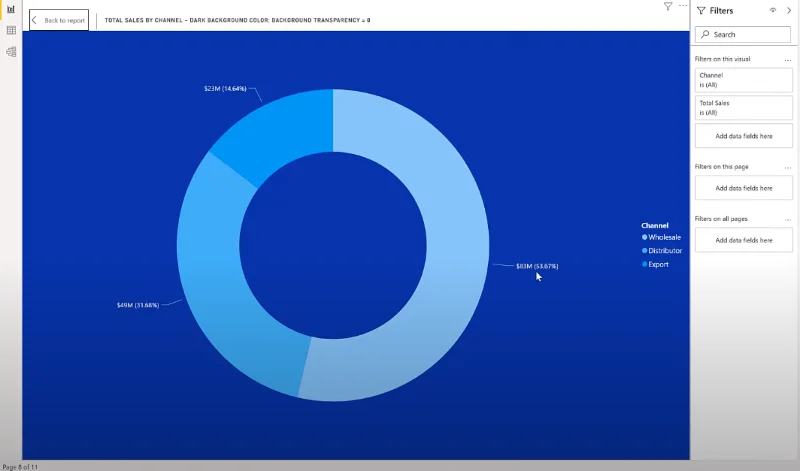
Task: Open options for Filters on all pages
Action: tap(788, 219)
